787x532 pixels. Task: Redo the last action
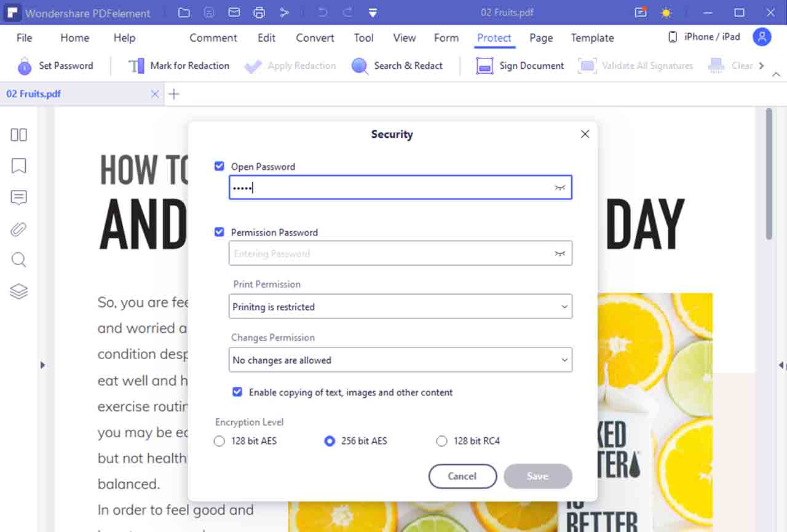point(347,12)
